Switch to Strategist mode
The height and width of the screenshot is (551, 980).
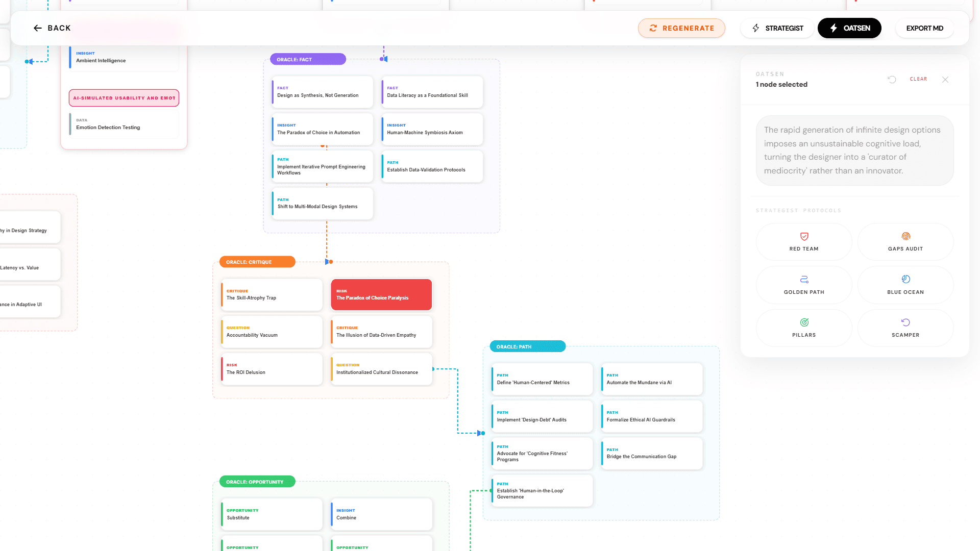[x=777, y=28]
